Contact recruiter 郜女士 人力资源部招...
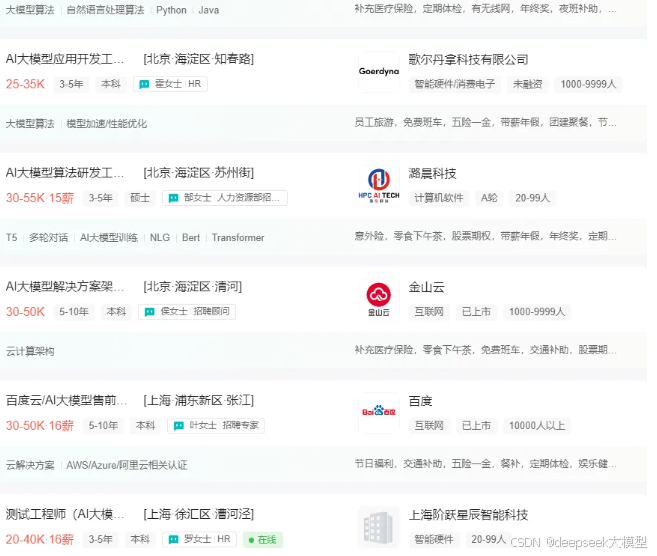This screenshot has height=556, width=657. tap(225, 198)
